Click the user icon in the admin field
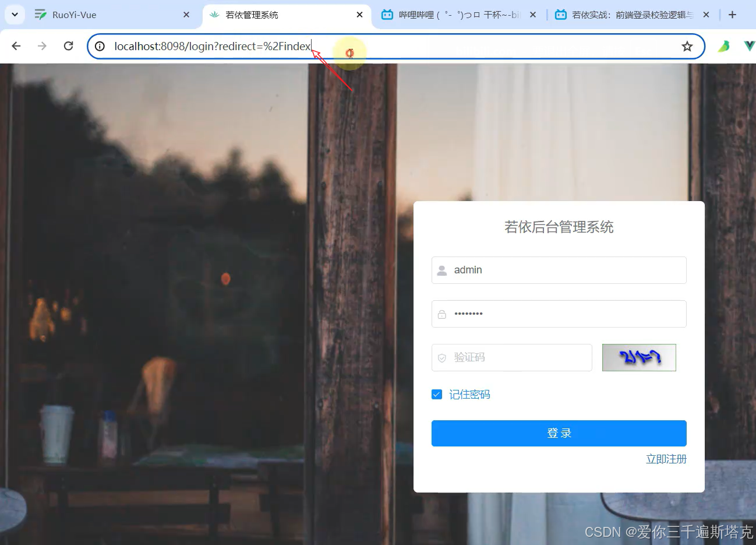This screenshot has height=545, width=756. point(443,270)
